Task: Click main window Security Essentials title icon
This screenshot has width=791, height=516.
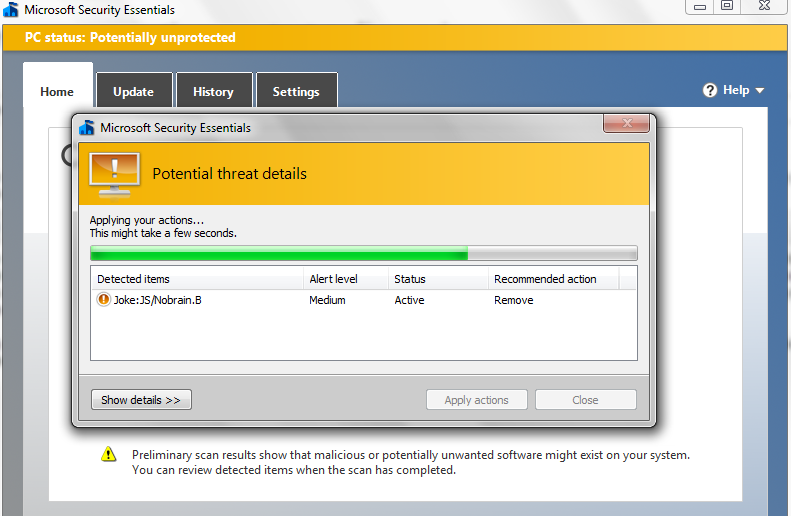Action: 11,9
